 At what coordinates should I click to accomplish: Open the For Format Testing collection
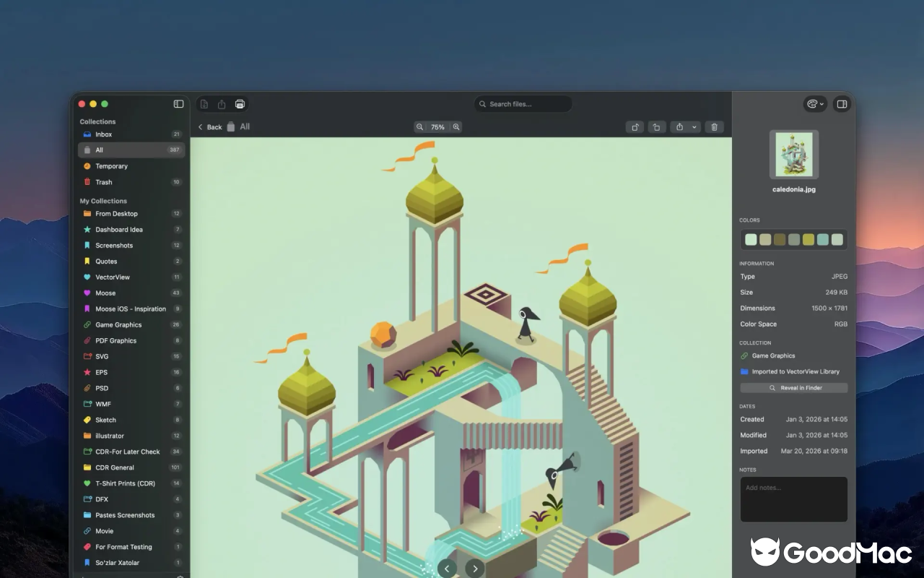(x=131, y=548)
